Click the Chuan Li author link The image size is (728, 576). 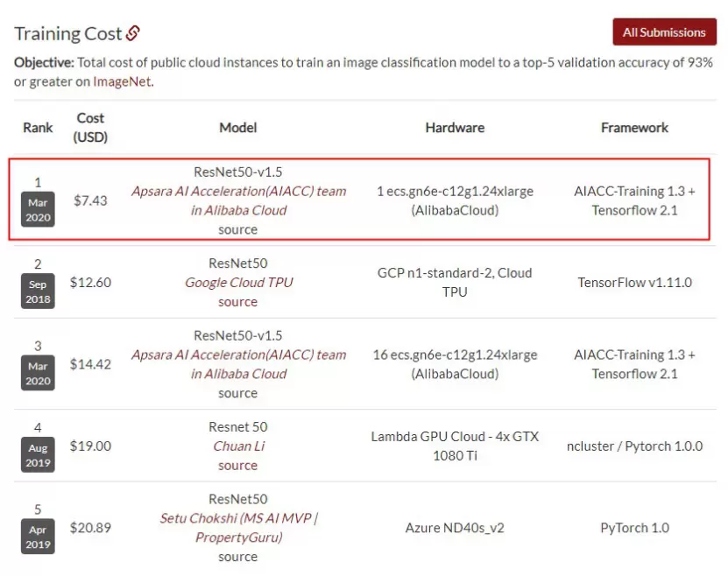(x=237, y=446)
